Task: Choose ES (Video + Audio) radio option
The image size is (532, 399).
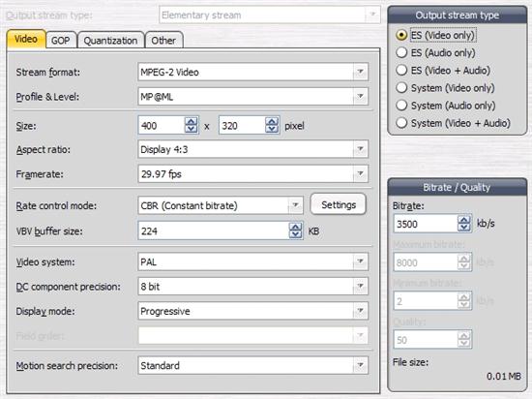Action: click(443, 71)
